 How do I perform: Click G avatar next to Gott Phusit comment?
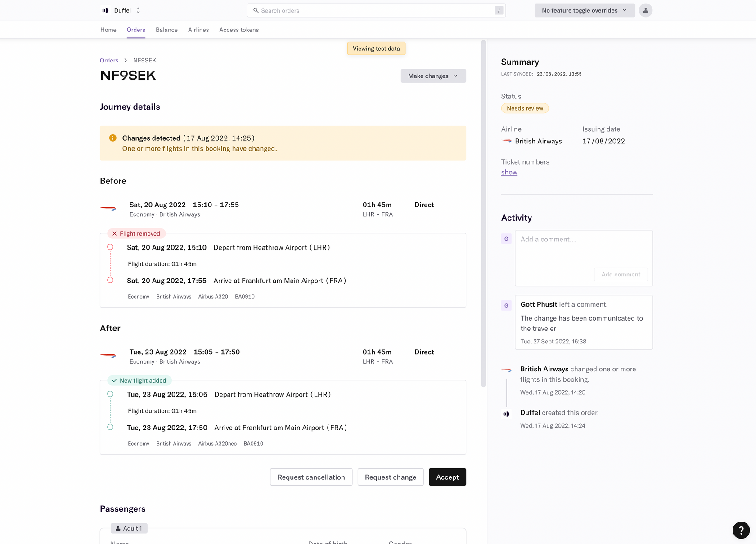[x=506, y=305]
